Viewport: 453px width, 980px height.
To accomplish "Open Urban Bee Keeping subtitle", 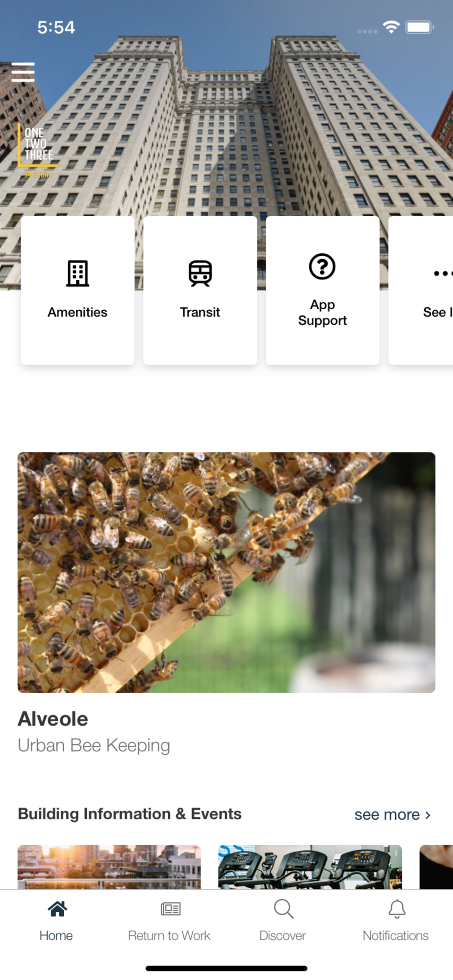I will pos(94,745).
